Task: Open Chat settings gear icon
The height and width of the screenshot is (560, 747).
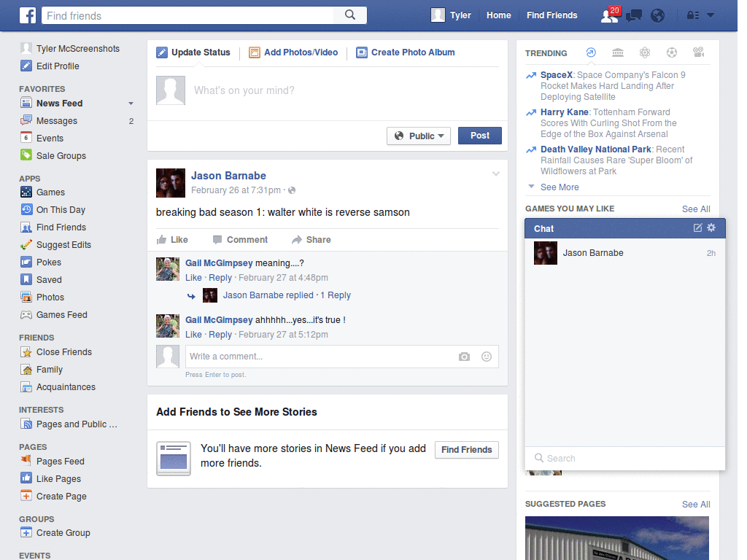Action: (711, 227)
